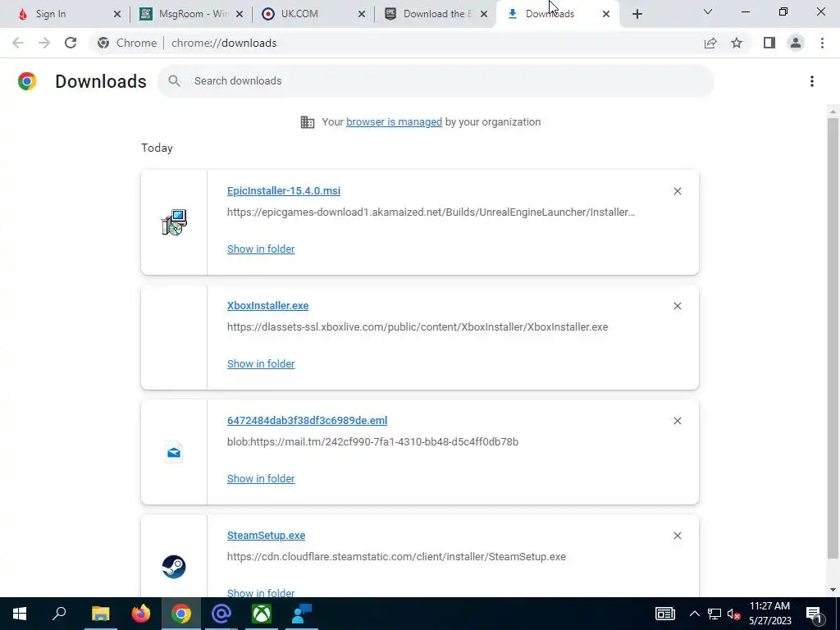Launch Firefox from taskbar
Screen dimensions: 840x630
point(141,614)
